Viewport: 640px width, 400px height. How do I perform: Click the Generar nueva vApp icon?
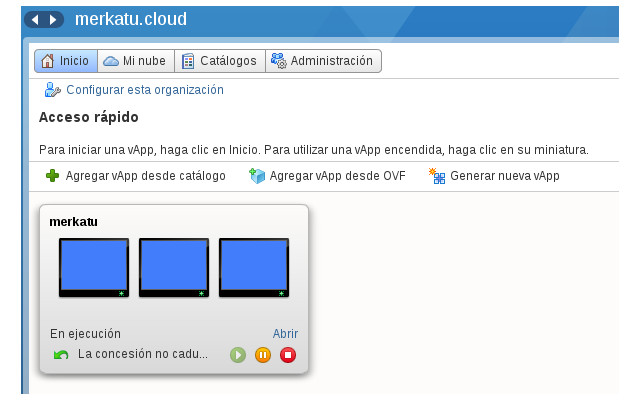(x=436, y=176)
